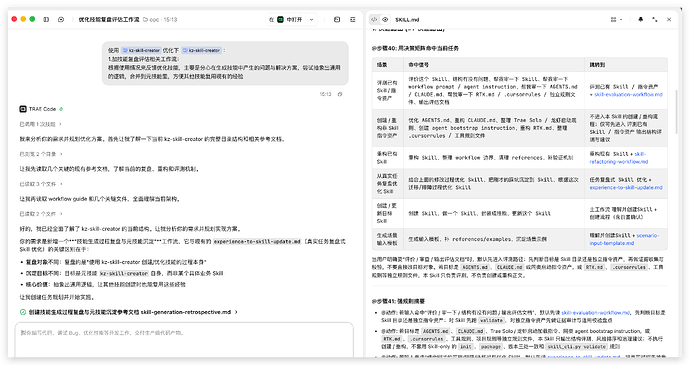Viewport: 690px width, 365px height.
Task: Expand the 已读取 2 个文件 step
Action: pos(41,214)
